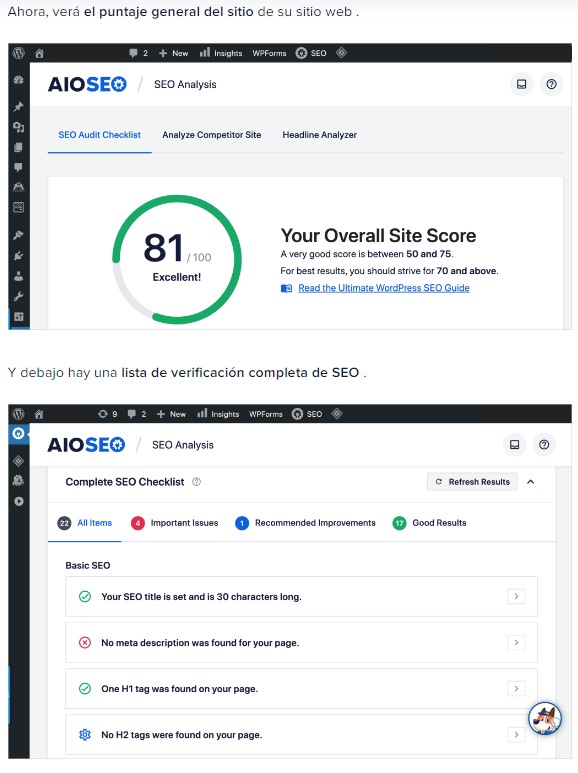Image resolution: width=578 pixels, height=773 pixels.
Task: Switch to the Headline Analyzer tab
Action: pos(320,135)
